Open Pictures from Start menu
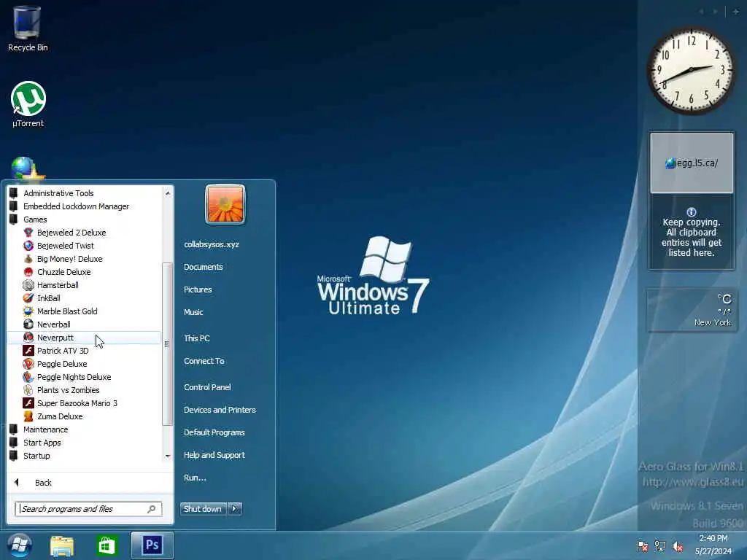The image size is (747, 560). click(x=198, y=289)
